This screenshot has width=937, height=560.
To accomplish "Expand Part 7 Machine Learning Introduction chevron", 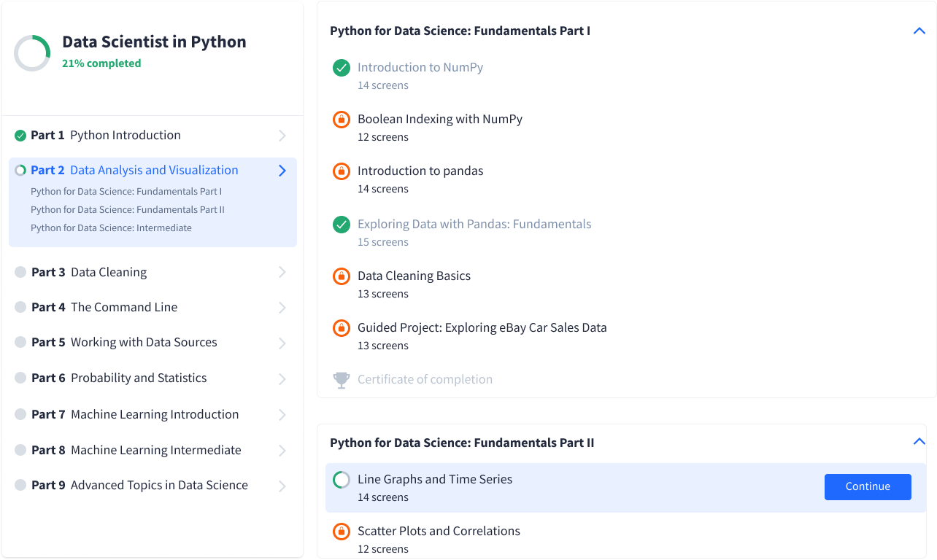I will 282,414.
